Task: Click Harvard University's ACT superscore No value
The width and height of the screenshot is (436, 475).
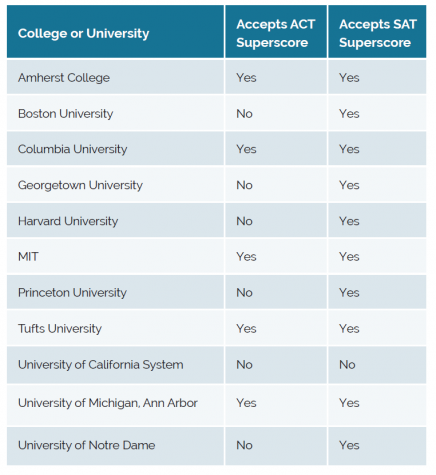Action: [x=244, y=221]
